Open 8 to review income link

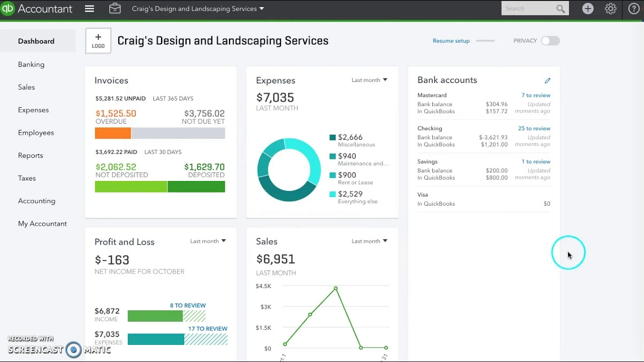tap(188, 305)
